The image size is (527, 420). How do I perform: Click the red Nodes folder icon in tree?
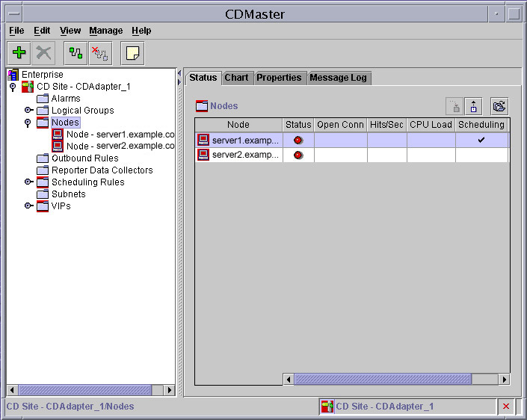click(43, 123)
